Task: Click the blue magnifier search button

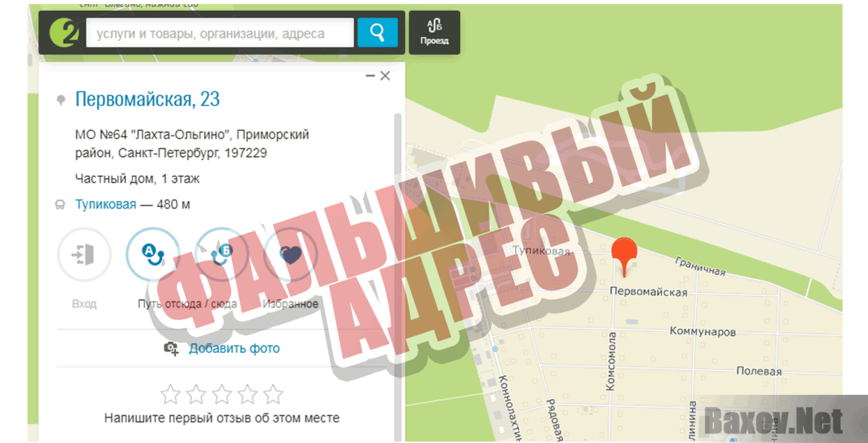Action: 377,33
